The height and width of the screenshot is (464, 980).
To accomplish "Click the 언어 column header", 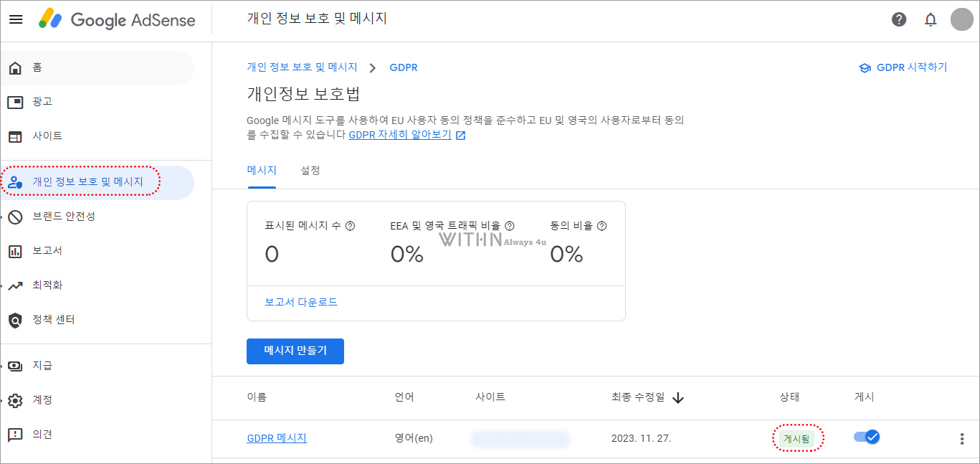I will pyautogui.click(x=404, y=397).
